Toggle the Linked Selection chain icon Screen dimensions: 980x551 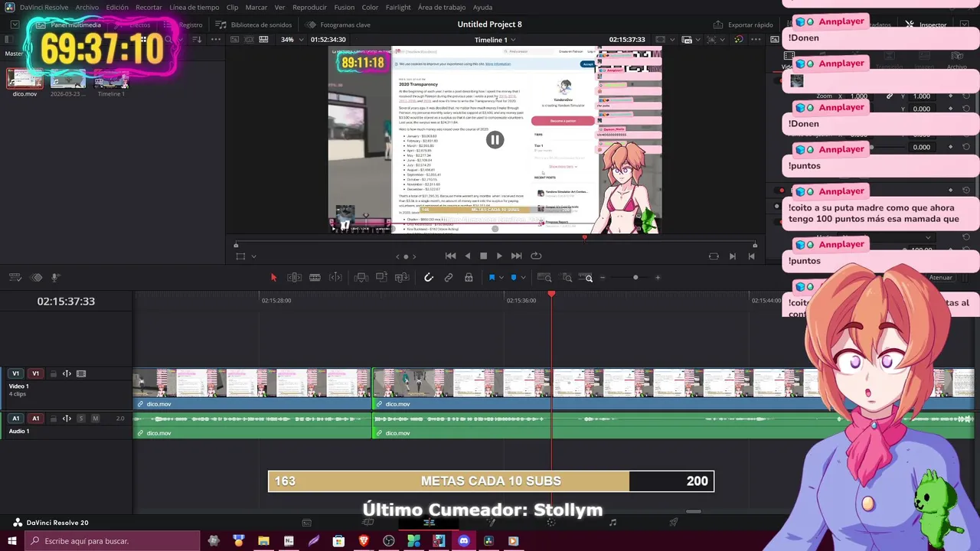(x=449, y=278)
